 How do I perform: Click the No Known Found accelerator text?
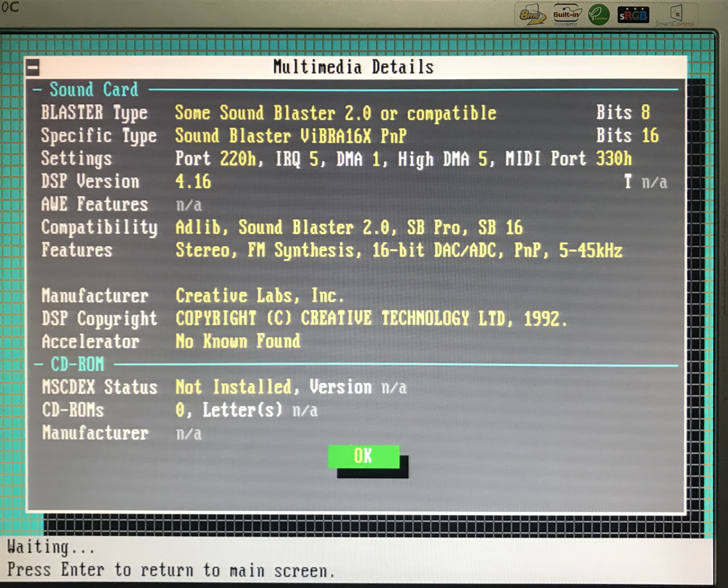[x=238, y=341]
